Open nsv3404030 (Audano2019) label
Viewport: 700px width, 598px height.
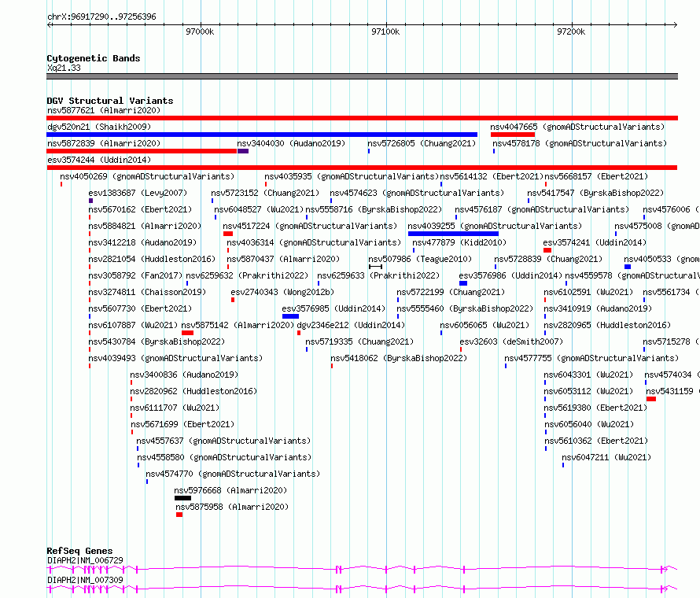[291, 143]
